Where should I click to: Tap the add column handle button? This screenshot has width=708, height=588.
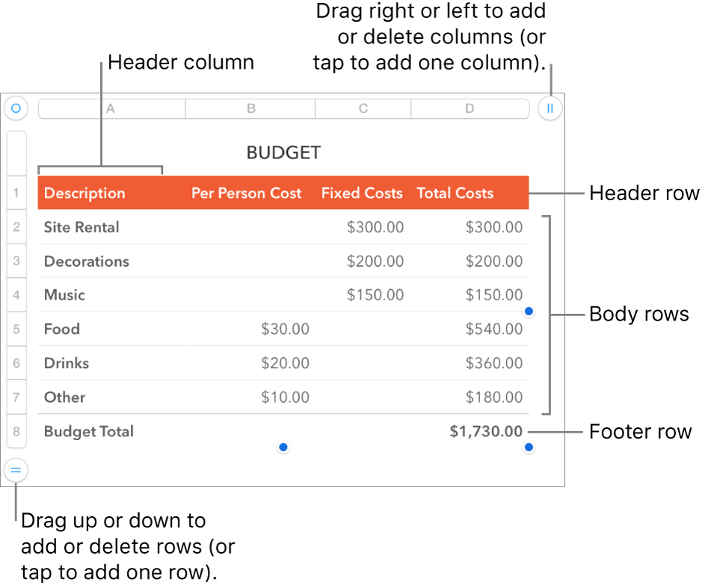point(550,108)
